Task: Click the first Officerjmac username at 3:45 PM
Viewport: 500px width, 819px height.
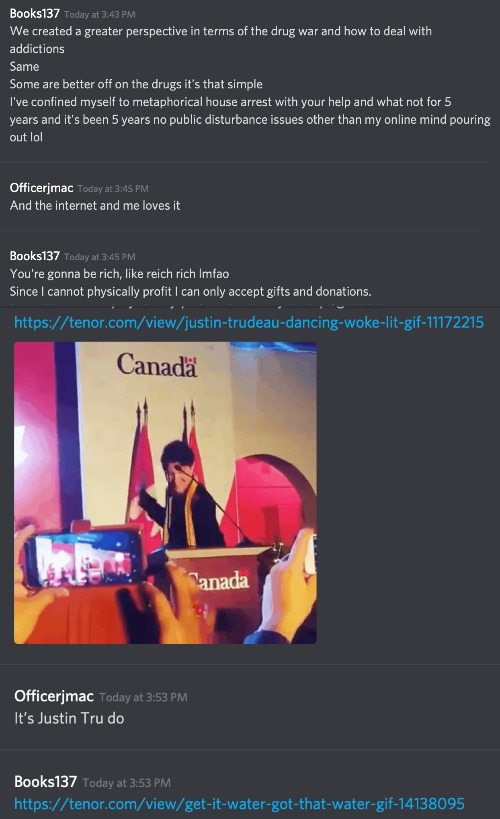Action: [x=41, y=188]
